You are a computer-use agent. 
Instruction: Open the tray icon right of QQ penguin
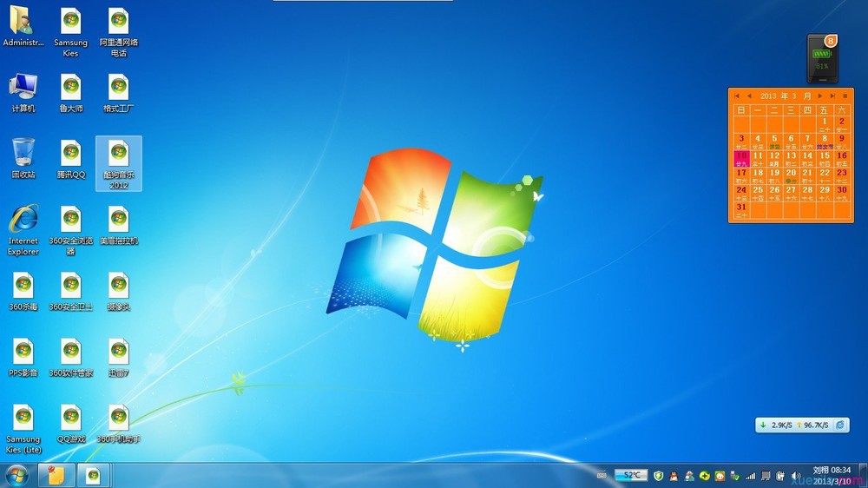(x=689, y=476)
